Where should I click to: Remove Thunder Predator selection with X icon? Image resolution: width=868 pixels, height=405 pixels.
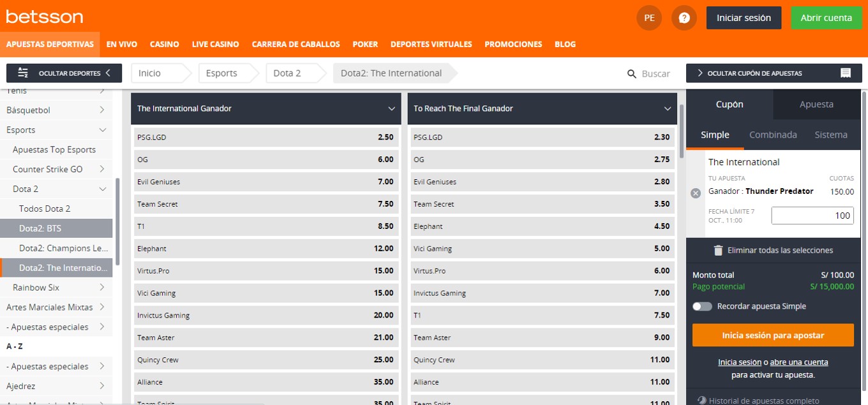696,193
